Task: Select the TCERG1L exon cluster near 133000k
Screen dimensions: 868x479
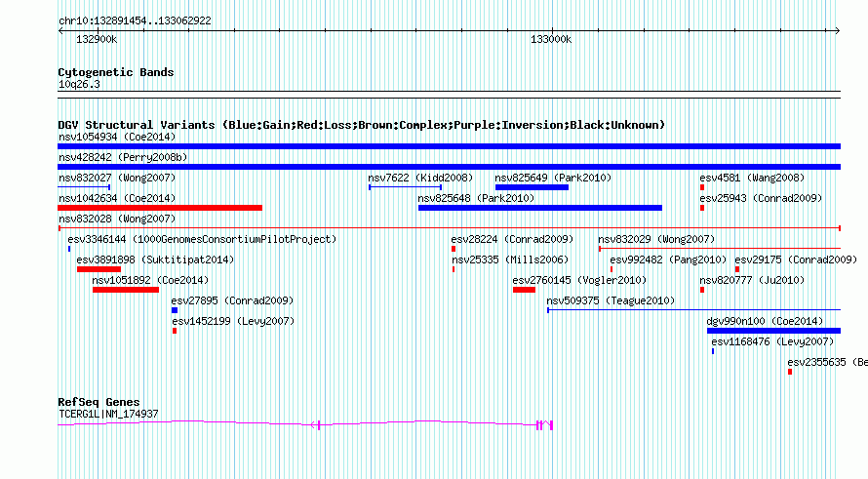Action: pyautogui.click(x=545, y=425)
